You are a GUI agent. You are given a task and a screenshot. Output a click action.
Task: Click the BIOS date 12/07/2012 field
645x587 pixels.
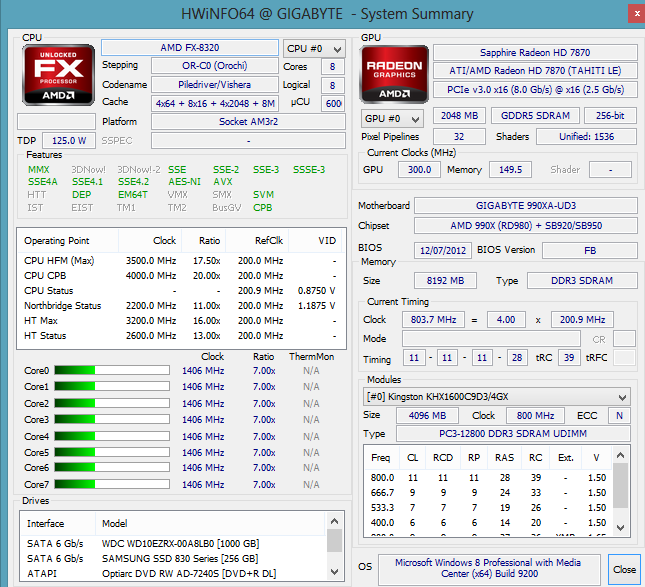[443, 251]
